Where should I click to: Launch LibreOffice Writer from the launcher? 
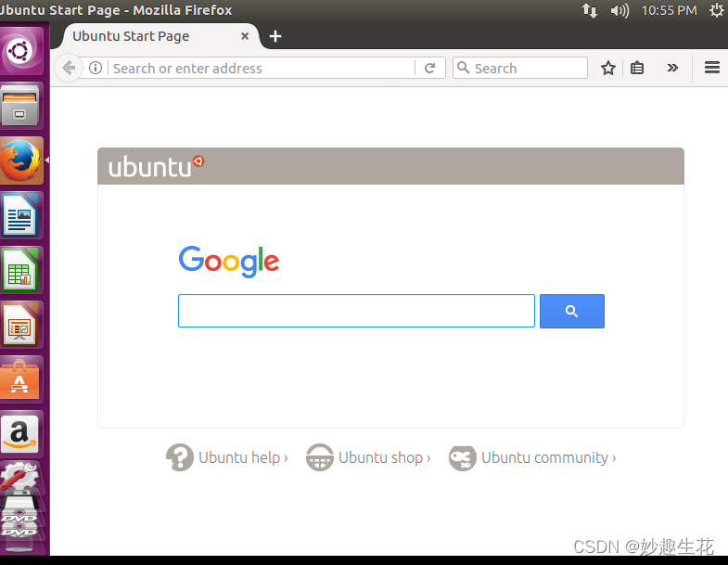(21, 215)
